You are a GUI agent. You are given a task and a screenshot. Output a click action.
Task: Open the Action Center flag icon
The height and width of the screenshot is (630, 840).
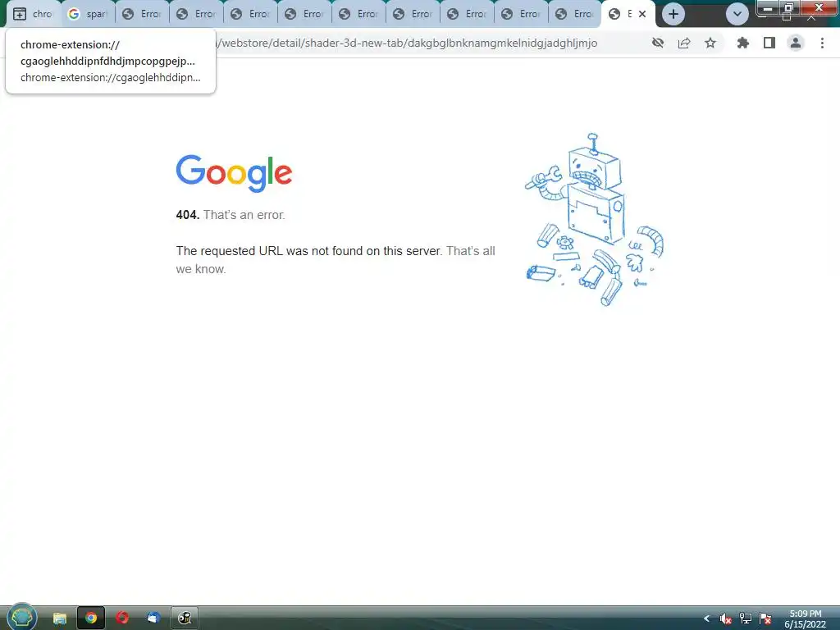click(765, 619)
